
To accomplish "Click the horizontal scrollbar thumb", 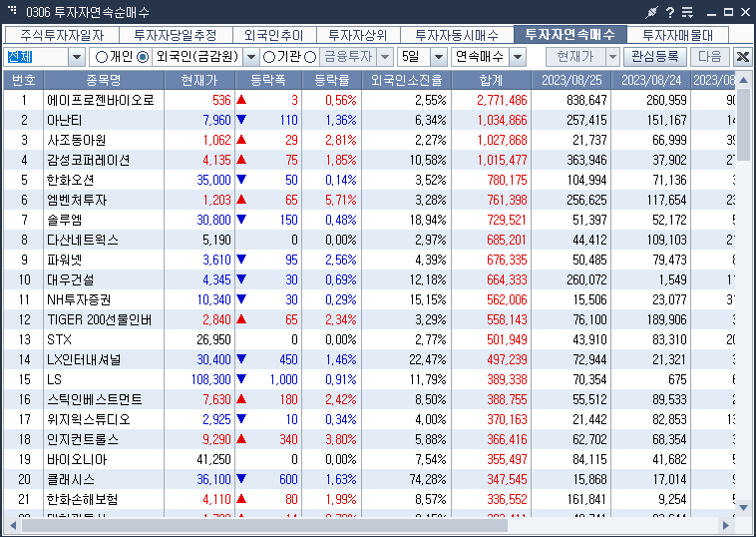I will tap(264, 525).
